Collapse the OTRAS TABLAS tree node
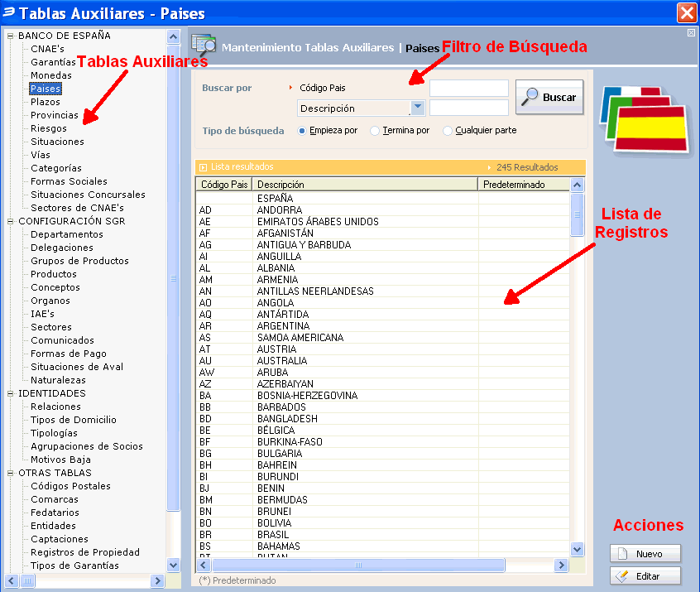The image size is (700, 592). [x=10, y=473]
